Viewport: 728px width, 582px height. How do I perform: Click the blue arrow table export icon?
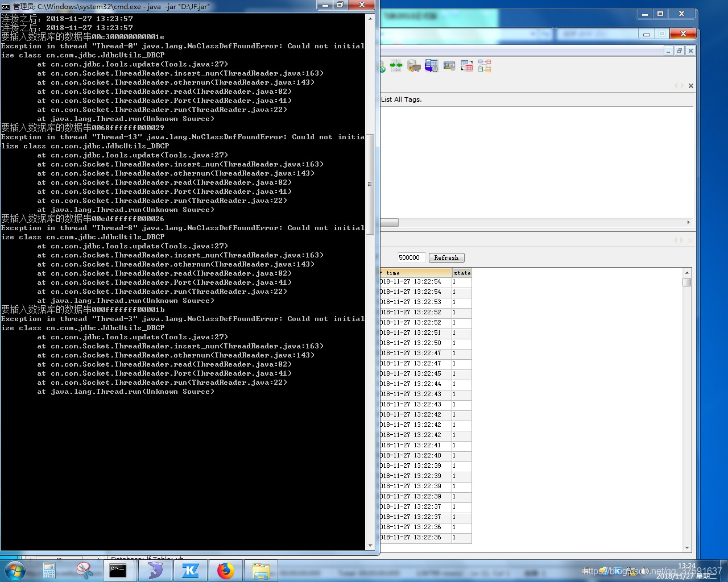click(431, 65)
